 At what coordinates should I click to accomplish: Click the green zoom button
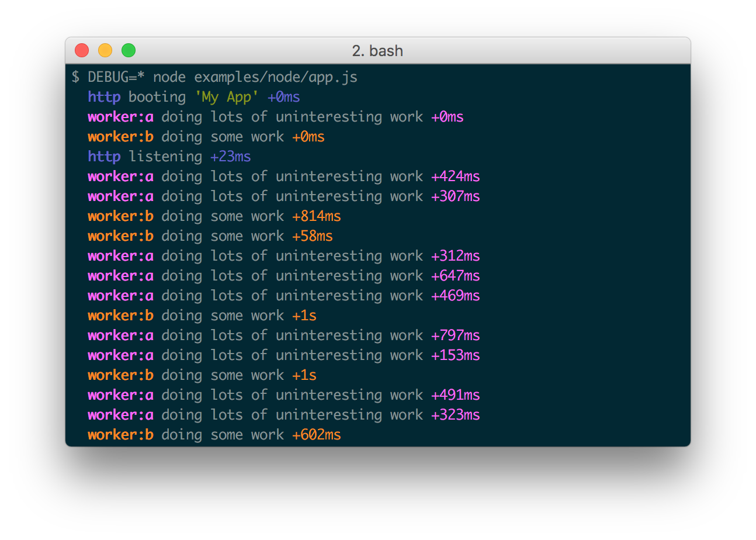tap(128, 50)
